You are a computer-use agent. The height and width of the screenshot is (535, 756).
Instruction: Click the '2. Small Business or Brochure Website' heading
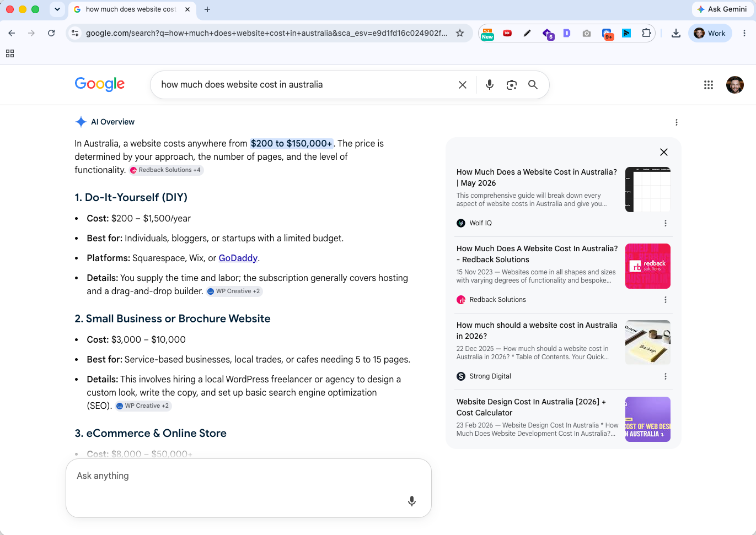point(173,318)
